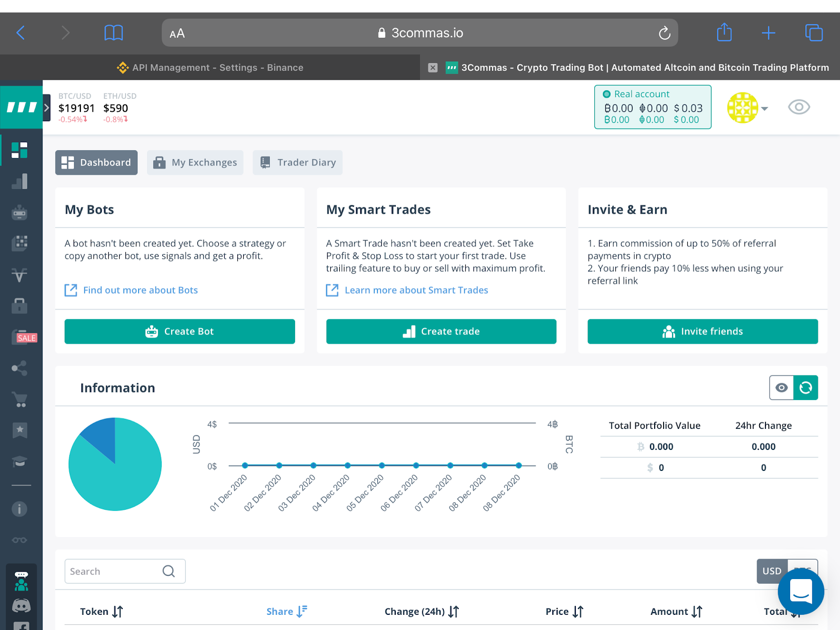840x630 pixels.
Task: Open the briefcase portfolio sidebar icon
Action: 19,306
